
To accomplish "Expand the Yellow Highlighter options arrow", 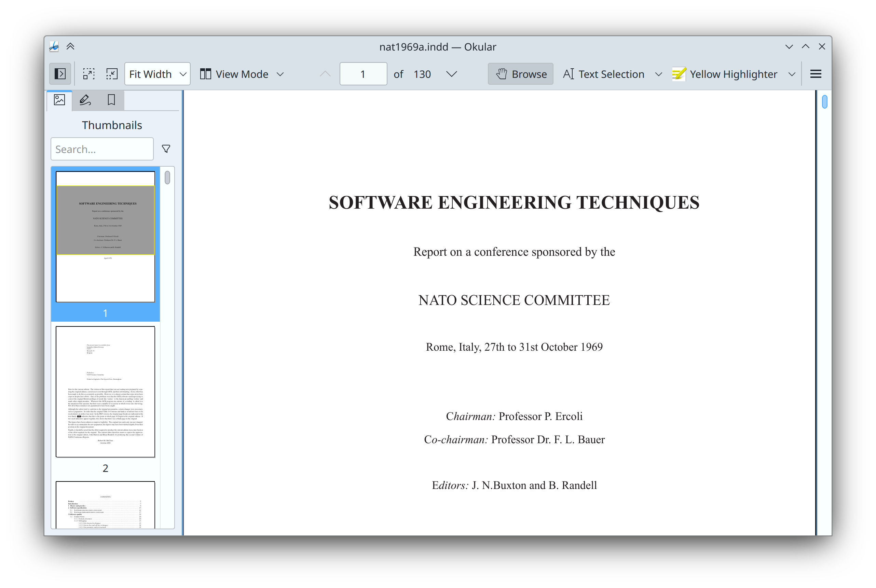I will [792, 74].
